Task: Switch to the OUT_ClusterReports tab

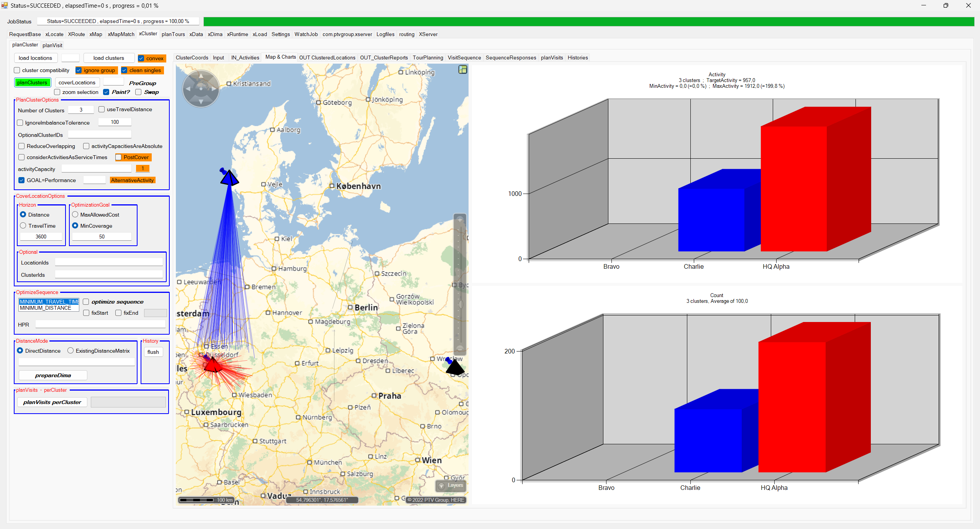Action: pyautogui.click(x=383, y=58)
